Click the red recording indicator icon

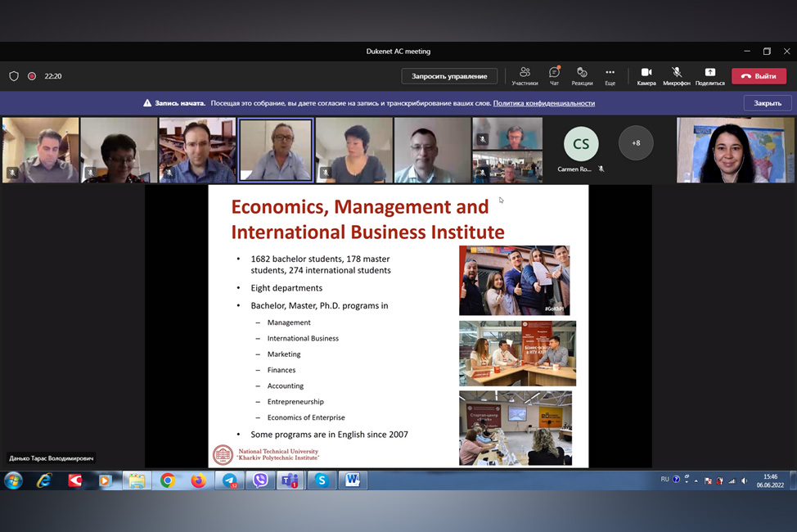coord(32,76)
